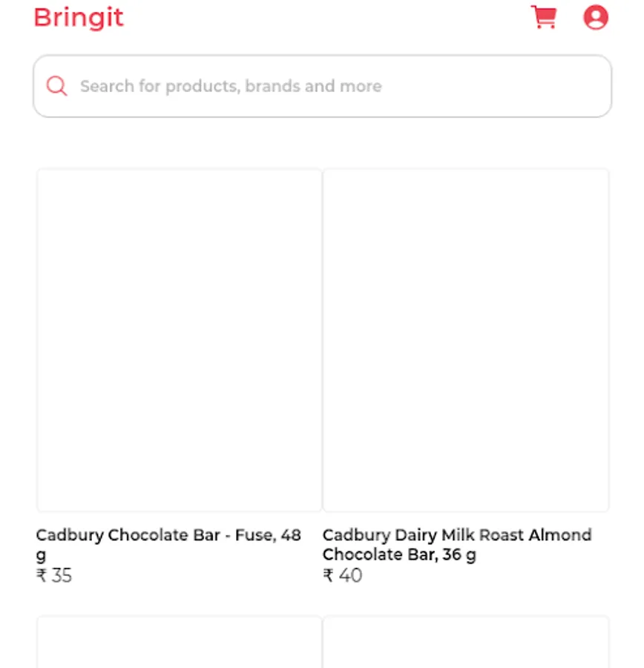This screenshot has height=668, width=644.
Task: Click the magnifier icon in search bar
Action: click(x=56, y=86)
